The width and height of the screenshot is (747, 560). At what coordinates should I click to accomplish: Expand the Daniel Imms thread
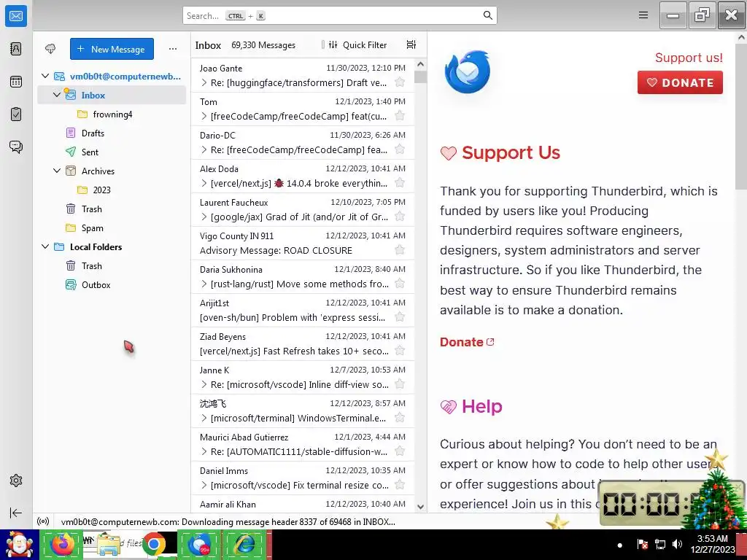(204, 485)
